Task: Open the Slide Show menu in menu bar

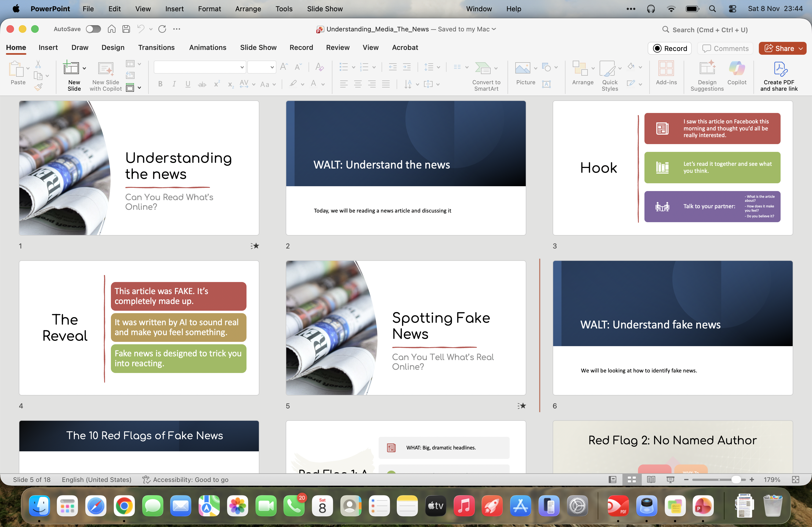Action: click(324, 9)
